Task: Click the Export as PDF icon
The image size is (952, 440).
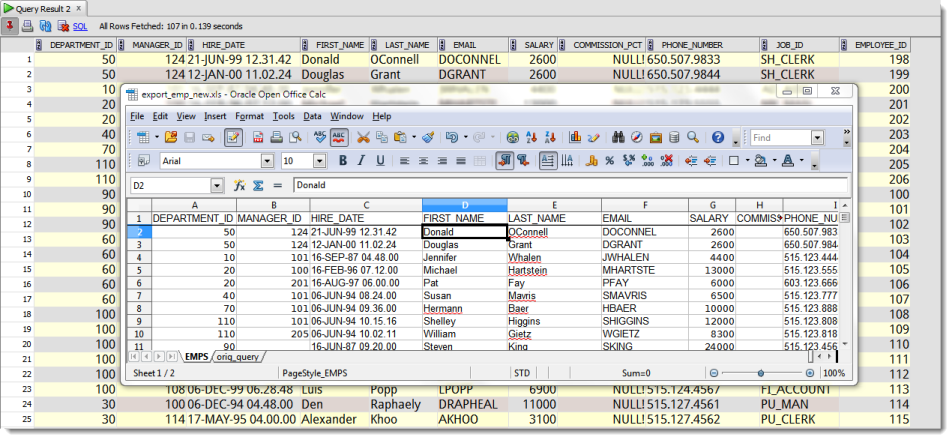Action: (x=258, y=138)
